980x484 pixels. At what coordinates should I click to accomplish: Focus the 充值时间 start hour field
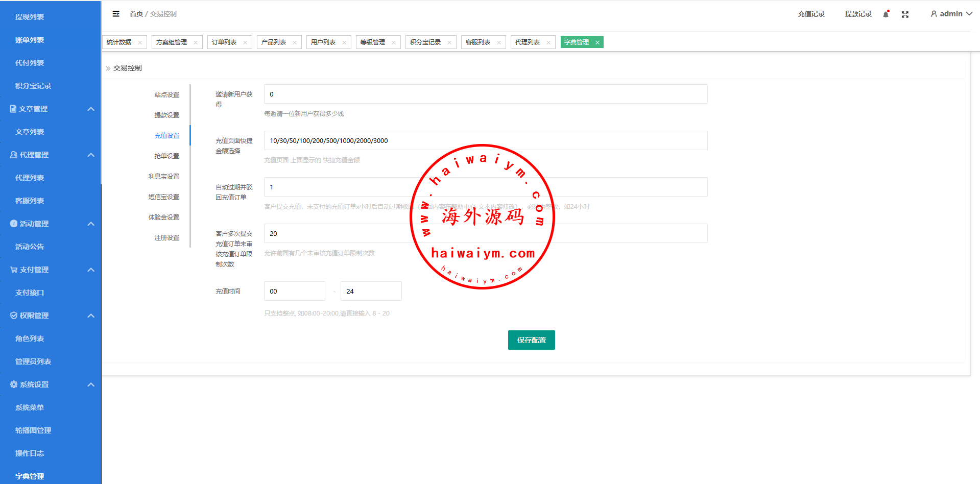tap(294, 291)
